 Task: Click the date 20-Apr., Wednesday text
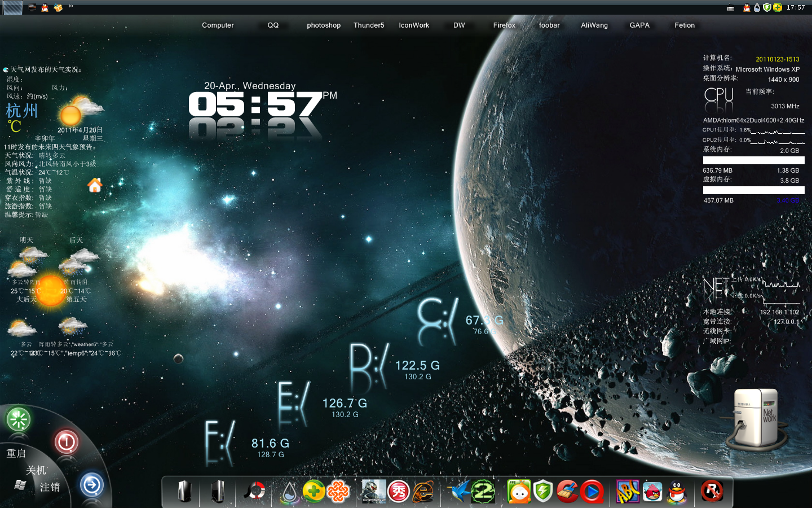[250, 86]
